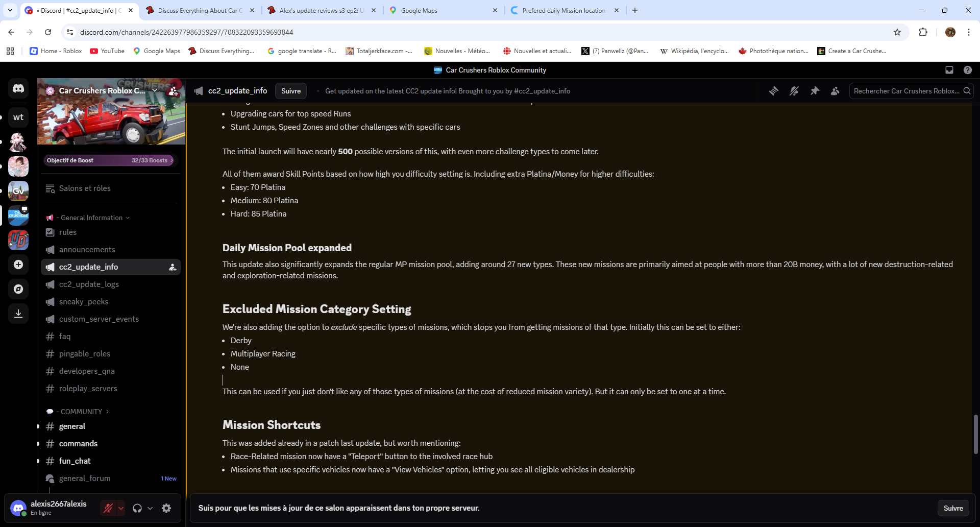Open the cc2_update_logs channel
This screenshot has height=527, width=980.
point(89,284)
